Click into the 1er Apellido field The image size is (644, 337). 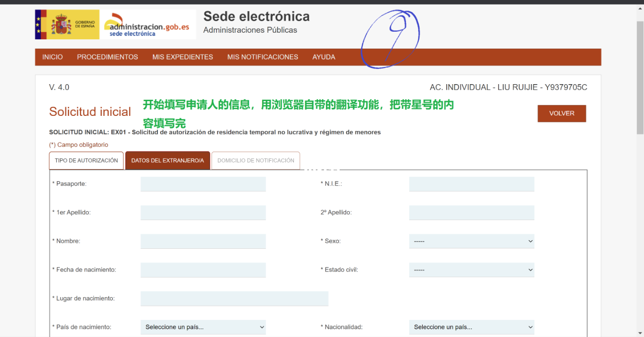(x=203, y=213)
